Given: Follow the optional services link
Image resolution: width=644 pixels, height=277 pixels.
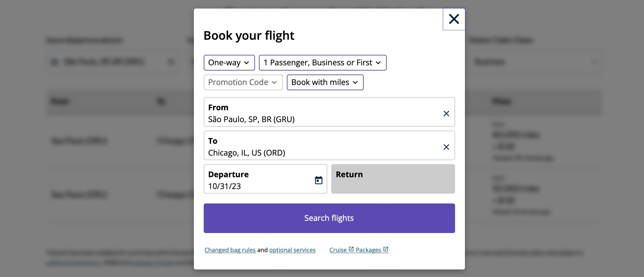Looking at the screenshot, I should (292, 250).
